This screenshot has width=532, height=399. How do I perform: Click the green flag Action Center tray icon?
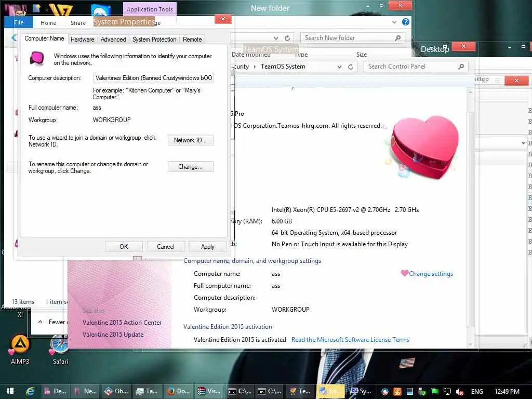pyautogui.click(x=435, y=392)
